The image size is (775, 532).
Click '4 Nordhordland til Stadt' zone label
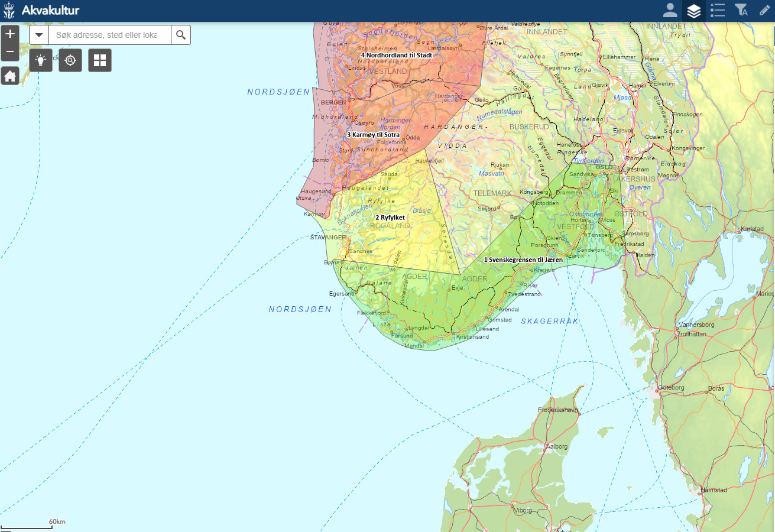click(x=396, y=55)
